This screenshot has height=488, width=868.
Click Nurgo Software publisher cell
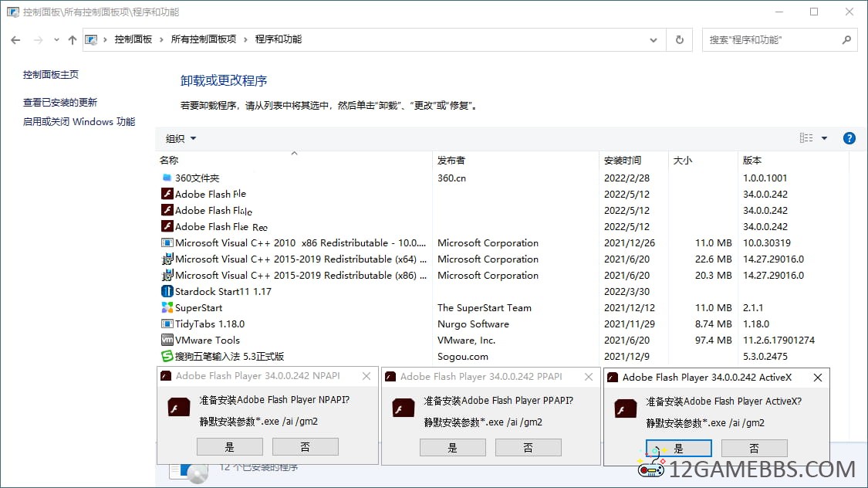(473, 324)
